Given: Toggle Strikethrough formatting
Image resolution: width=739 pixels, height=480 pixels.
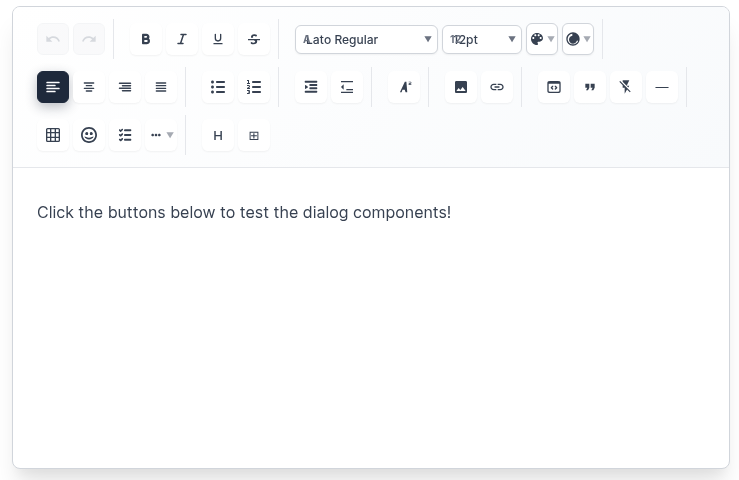Looking at the screenshot, I should click(x=254, y=39).
